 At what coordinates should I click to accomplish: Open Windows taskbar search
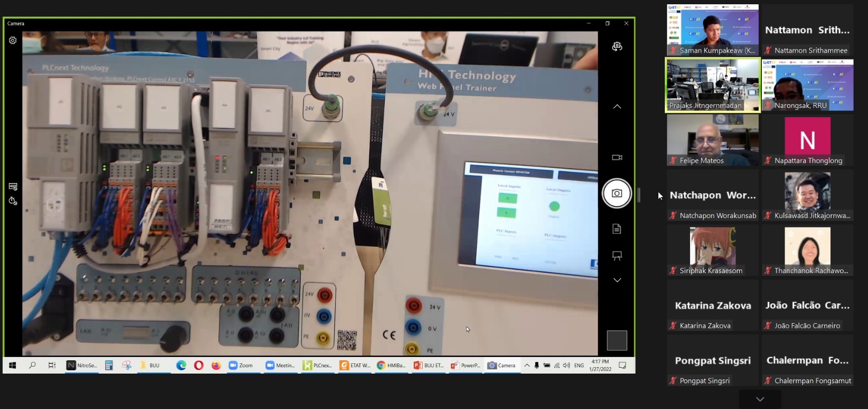[32, 365]
